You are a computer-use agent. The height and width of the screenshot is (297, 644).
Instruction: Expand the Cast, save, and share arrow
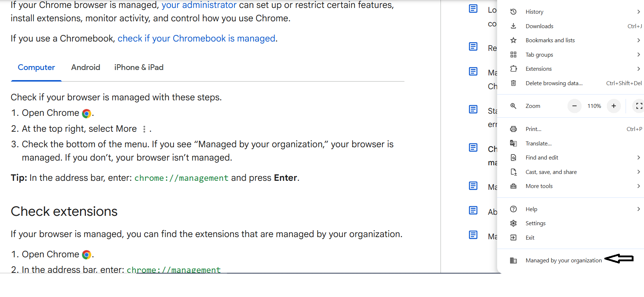tap(639, 172)
